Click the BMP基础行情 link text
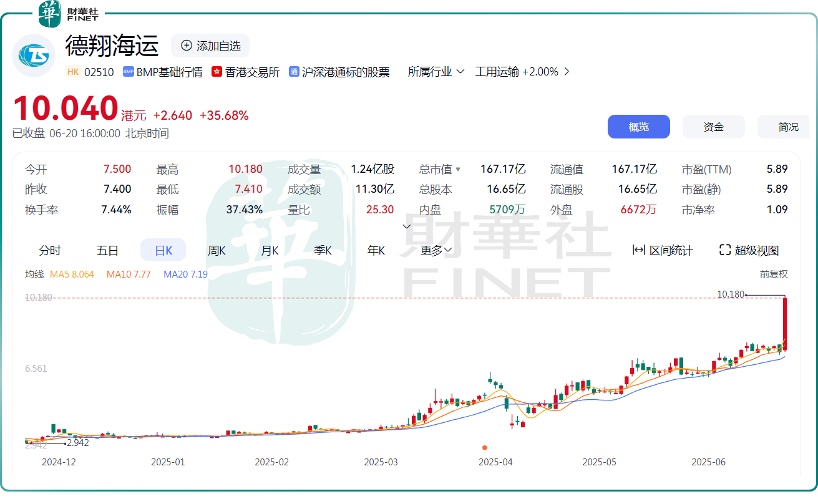 [x=170, y=72]
